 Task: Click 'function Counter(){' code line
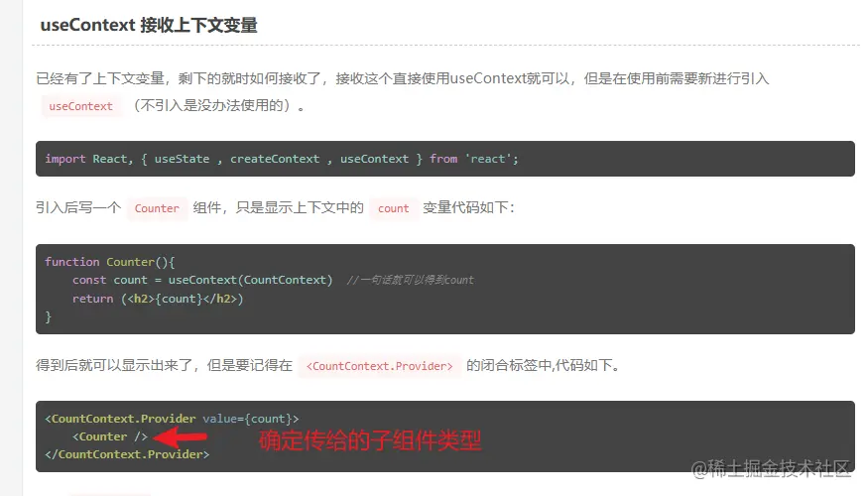109,262
